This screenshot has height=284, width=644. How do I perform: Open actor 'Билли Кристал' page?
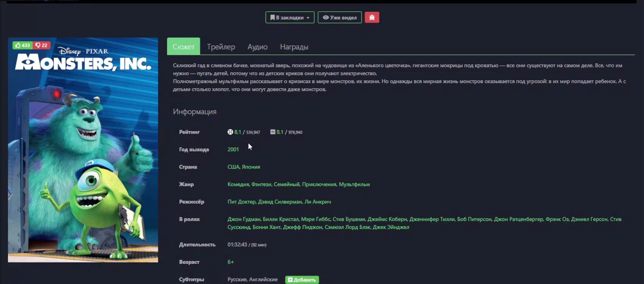(x=281, y=219)
